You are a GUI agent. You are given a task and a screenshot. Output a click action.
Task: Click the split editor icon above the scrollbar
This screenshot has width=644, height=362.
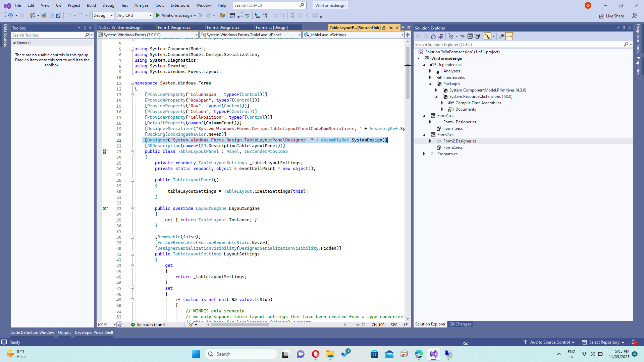coord(408,35)
